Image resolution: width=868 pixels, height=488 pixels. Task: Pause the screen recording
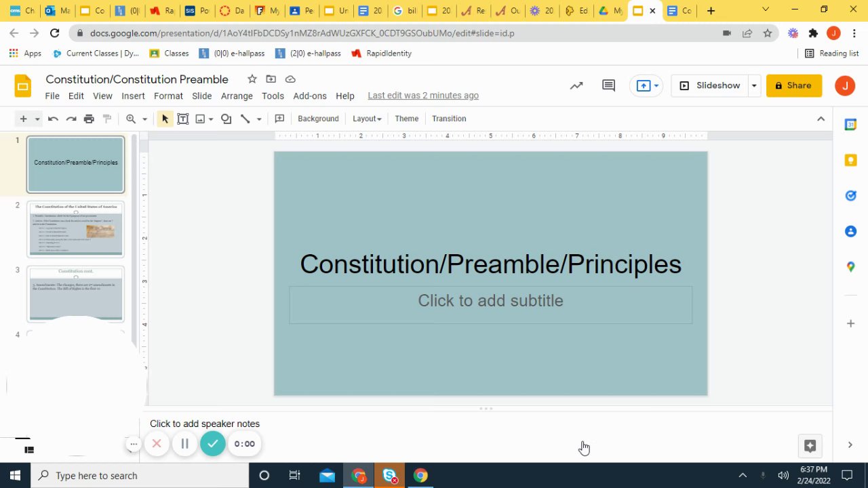184,444
